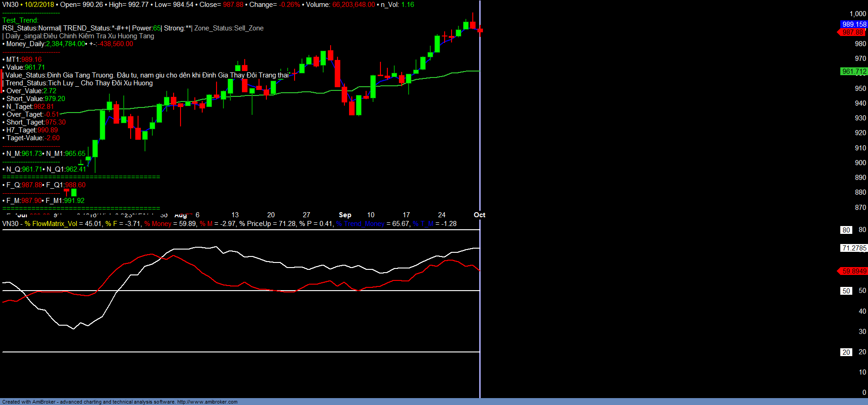Click the white 71.2785 indicator value label
This screenshot has height=405, width=868.
pyautogui.click(x=854, y=248)
